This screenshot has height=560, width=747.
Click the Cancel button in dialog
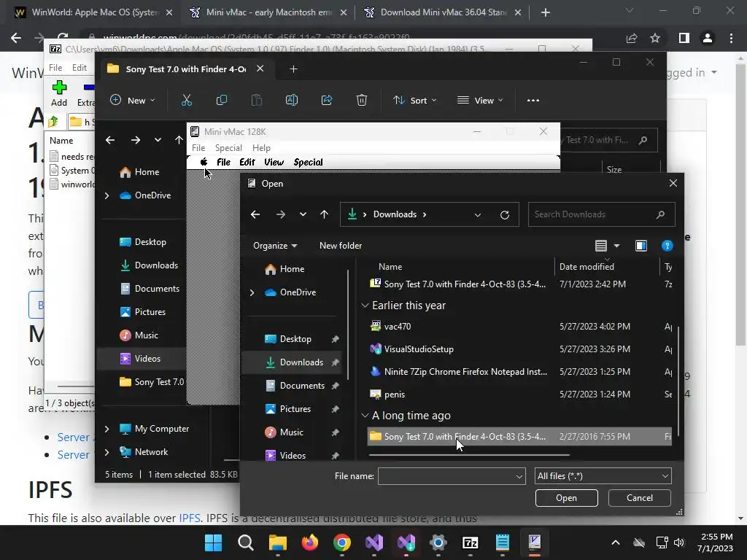tap(639, 498)
